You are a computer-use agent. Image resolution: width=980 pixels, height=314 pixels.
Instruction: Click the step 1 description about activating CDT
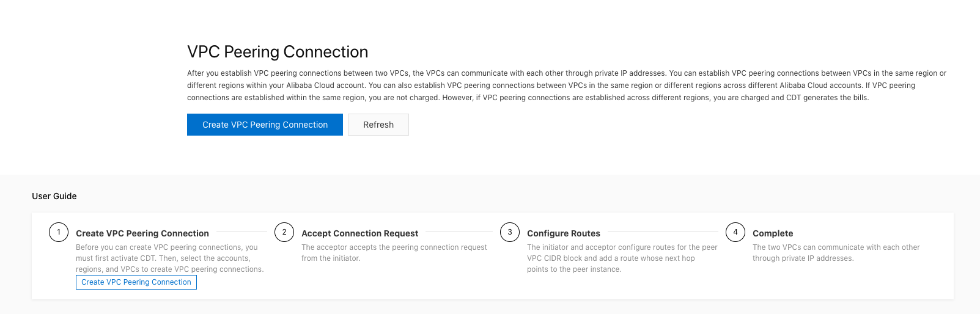click(169, 258)
